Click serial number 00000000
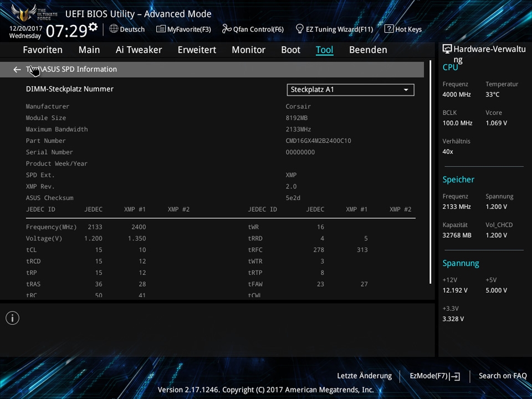Image resolution: width=532 pixels, height=399 pixels. point(300,152)
